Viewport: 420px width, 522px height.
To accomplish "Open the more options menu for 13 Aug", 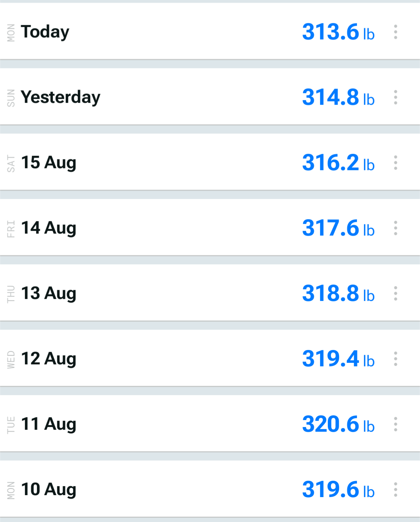I will pos(395,294).
